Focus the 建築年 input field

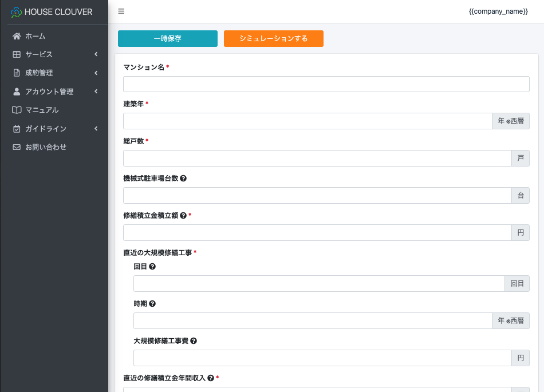click(307, 121)
